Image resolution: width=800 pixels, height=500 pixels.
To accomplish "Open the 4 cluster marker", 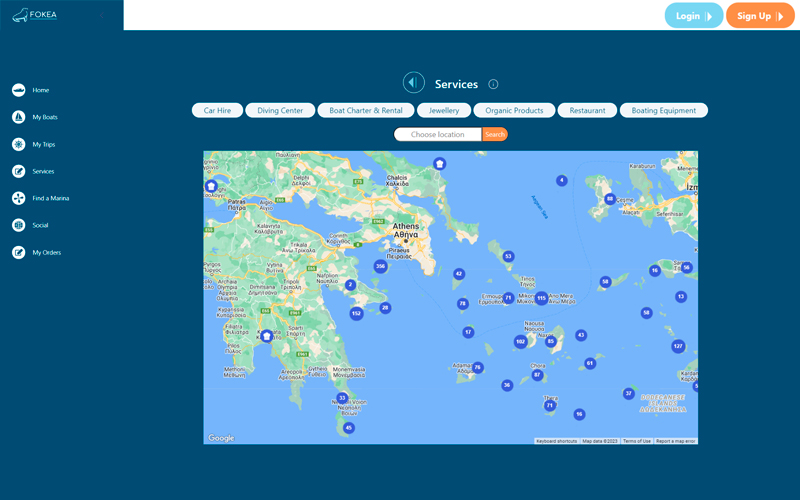I will (x=562, y=180).
